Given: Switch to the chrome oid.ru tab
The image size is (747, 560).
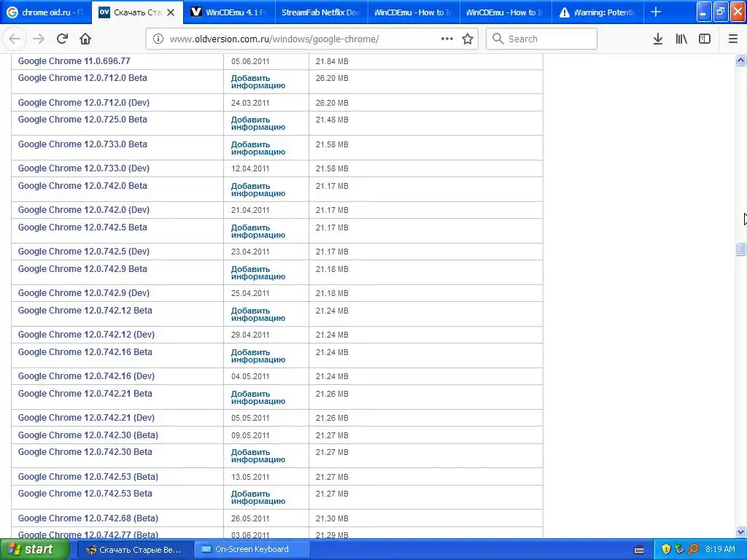Looking at the screenshot, I should pyautogui.click(x=45, y=12).
